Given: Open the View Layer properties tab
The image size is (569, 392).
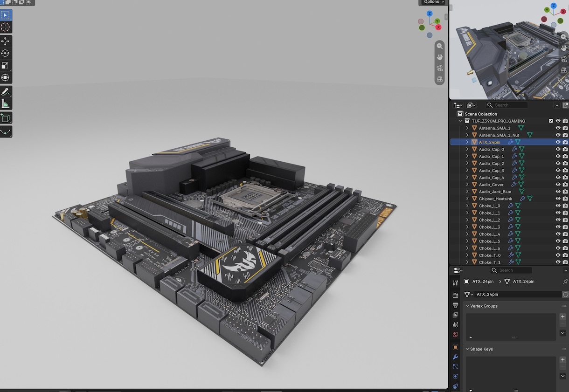Looking at the screenshot, I should click(455, 315).
